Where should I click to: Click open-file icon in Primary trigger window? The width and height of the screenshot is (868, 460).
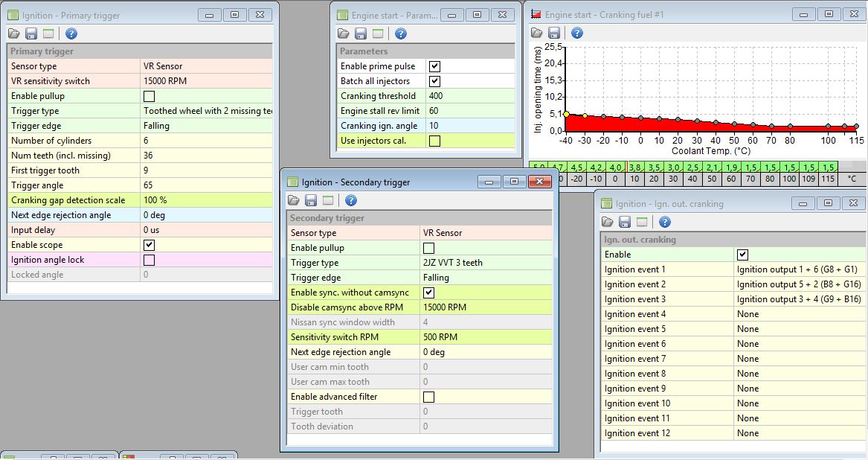click(14, 33)
